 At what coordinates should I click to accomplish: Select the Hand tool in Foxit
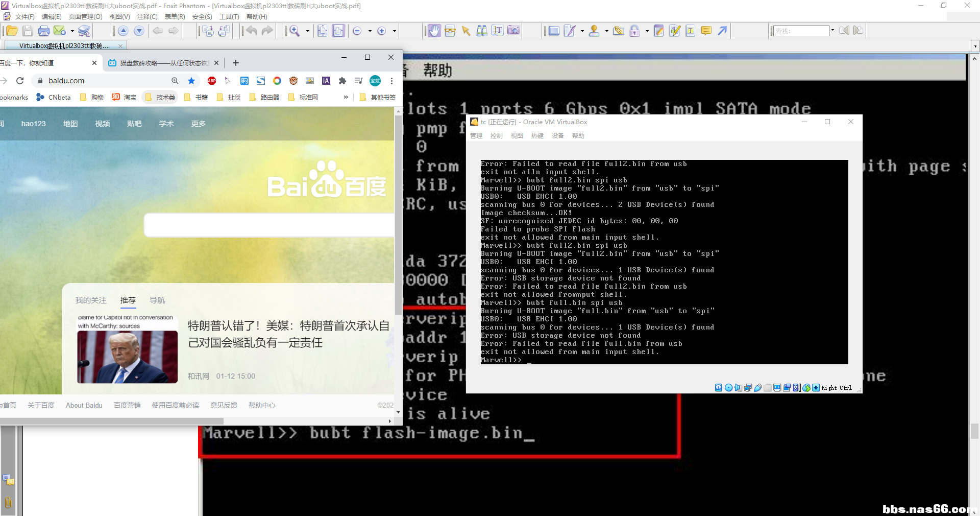434,31
